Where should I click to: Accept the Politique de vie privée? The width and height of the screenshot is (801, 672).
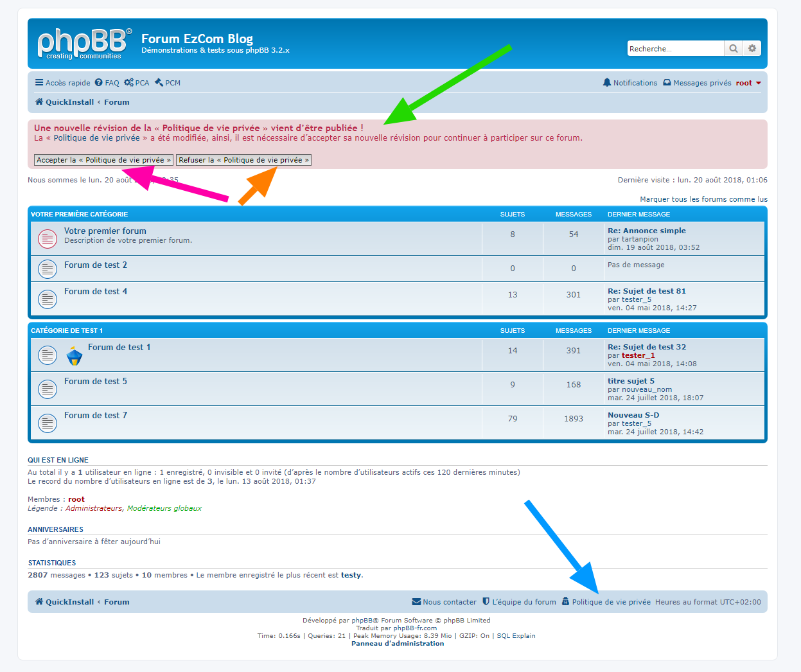point(103,160)
